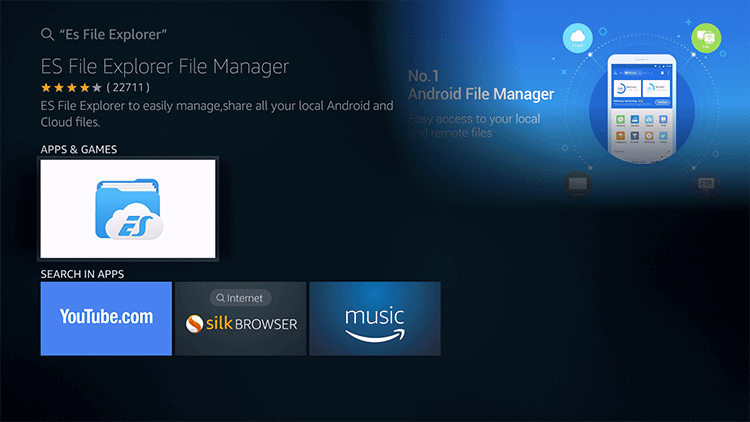Click the No.1 Android File Manager headline
750x422 pixels.
(x=481, y=85)
